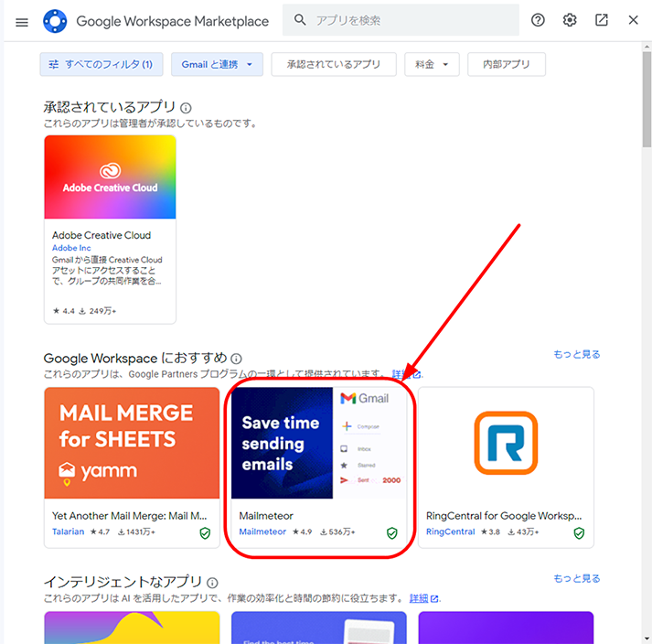Click verified shield icon on Mailmeteor card
The image size is (652, 644).
click(392, 533)
